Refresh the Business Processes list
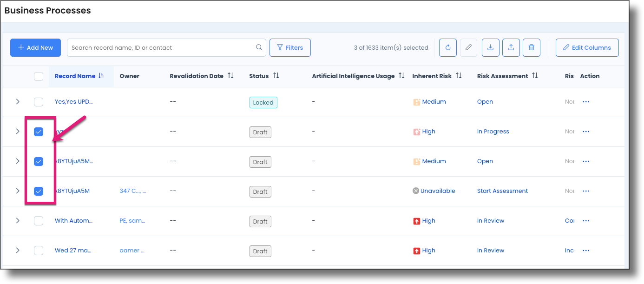 coord(447,47)
